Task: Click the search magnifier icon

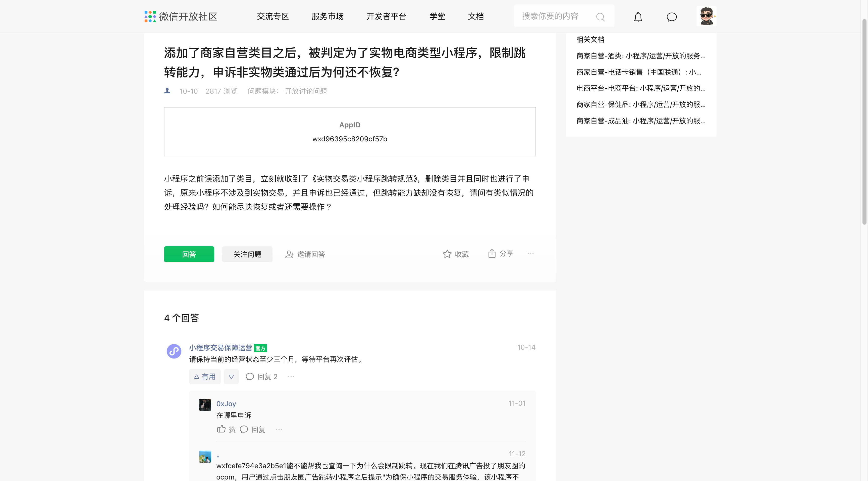Action: click(x=600, y=17)
